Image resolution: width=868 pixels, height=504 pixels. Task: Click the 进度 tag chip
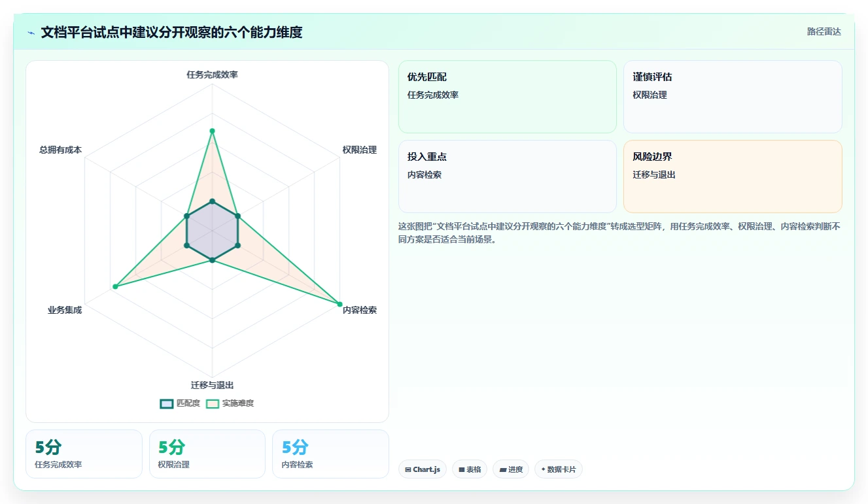pos(511,469)
